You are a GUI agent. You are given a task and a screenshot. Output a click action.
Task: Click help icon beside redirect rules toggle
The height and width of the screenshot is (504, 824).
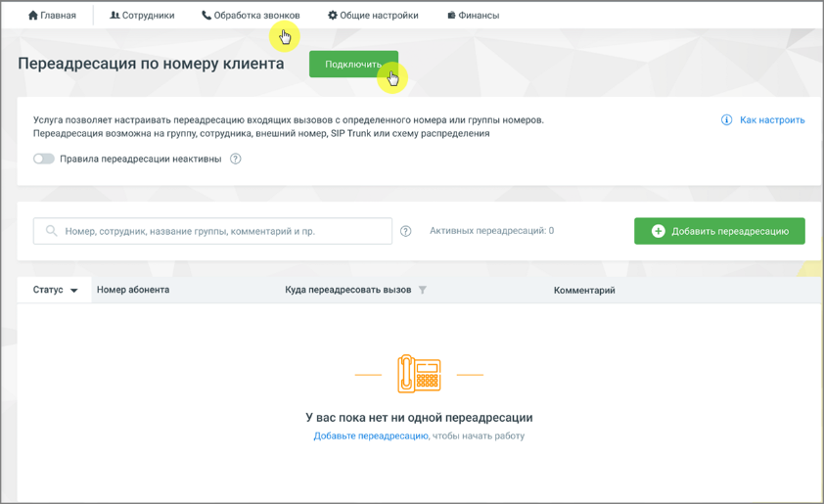point(236,159)
